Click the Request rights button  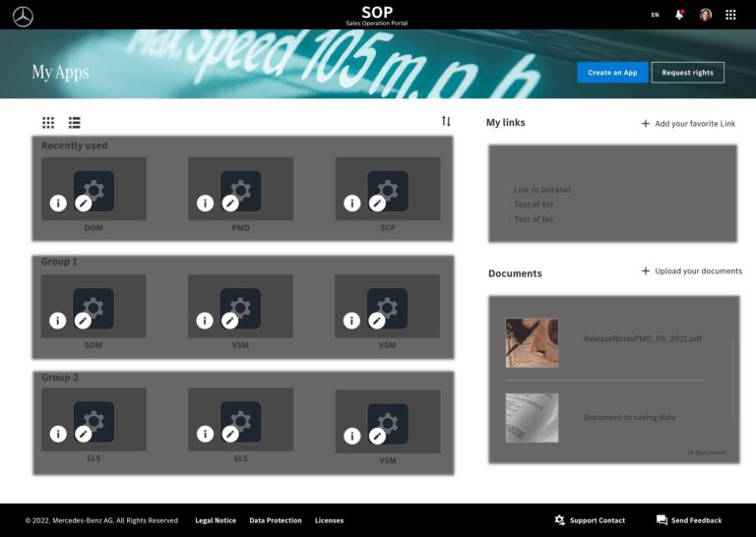pyautogui.click(x=687, y=72)
